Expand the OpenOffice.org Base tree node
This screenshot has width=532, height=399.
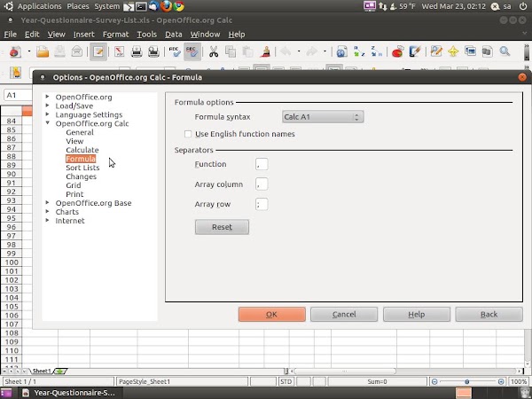pos(48,202)
